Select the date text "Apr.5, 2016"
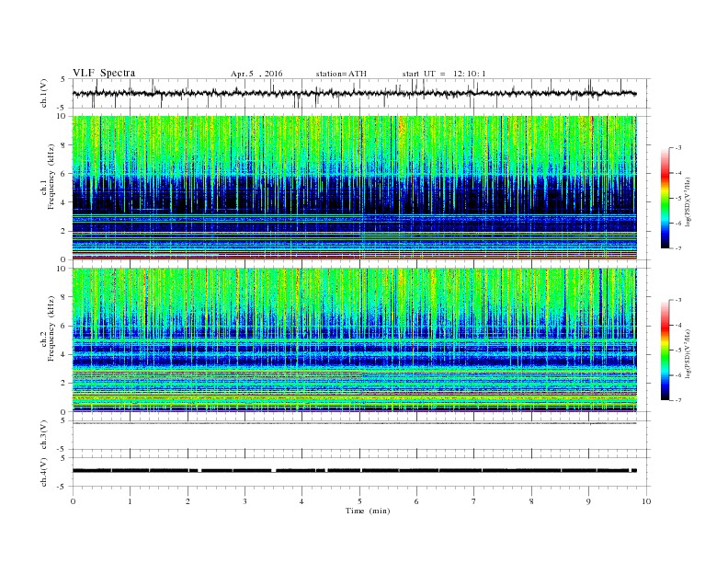728x563 pixels. 256,74
